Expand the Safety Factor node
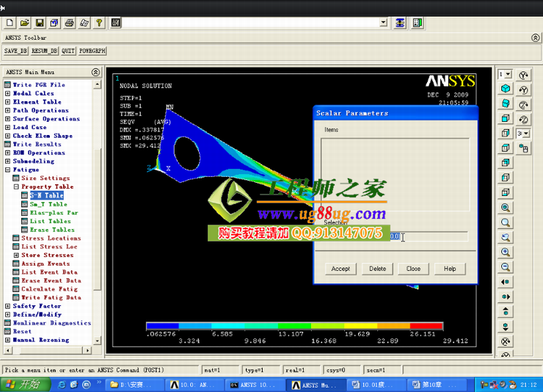The height and width of the screenshot is (392, 543). pos(7,306)
